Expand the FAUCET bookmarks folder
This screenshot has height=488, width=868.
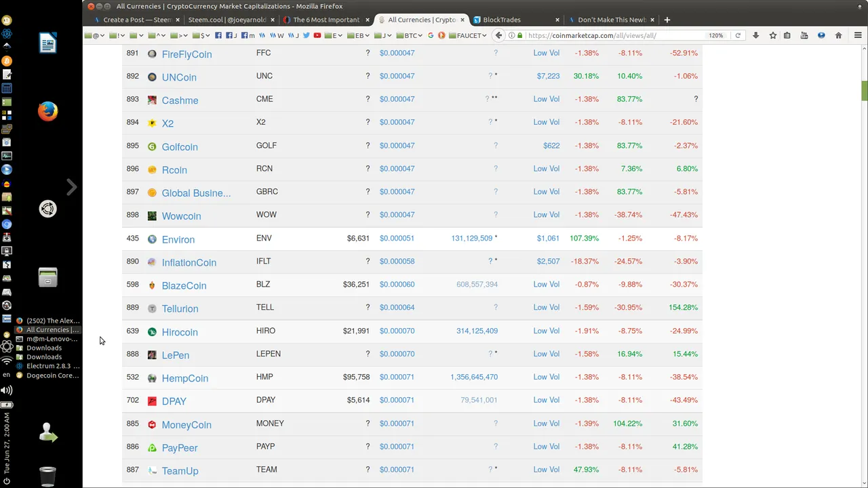[x=468, y=35]
